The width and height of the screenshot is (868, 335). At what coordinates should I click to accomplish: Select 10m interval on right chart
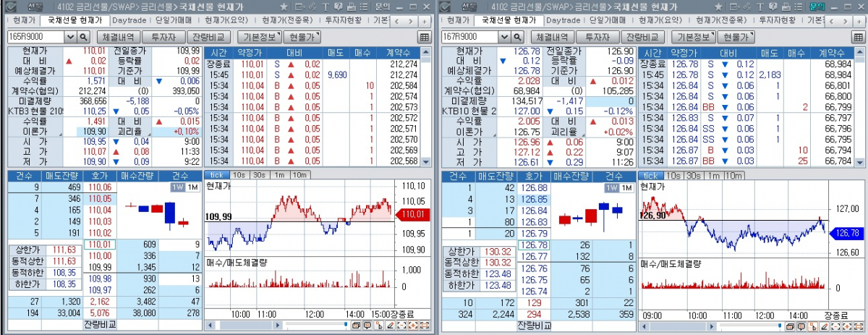734,175
